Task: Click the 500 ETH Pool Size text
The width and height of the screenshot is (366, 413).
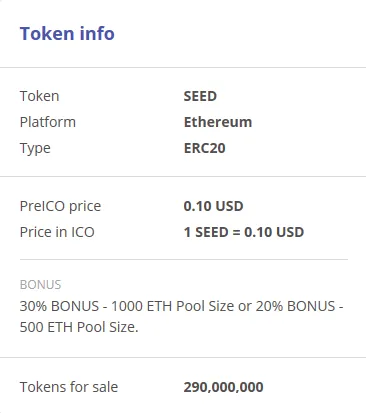Action: (x=79, y=327)
